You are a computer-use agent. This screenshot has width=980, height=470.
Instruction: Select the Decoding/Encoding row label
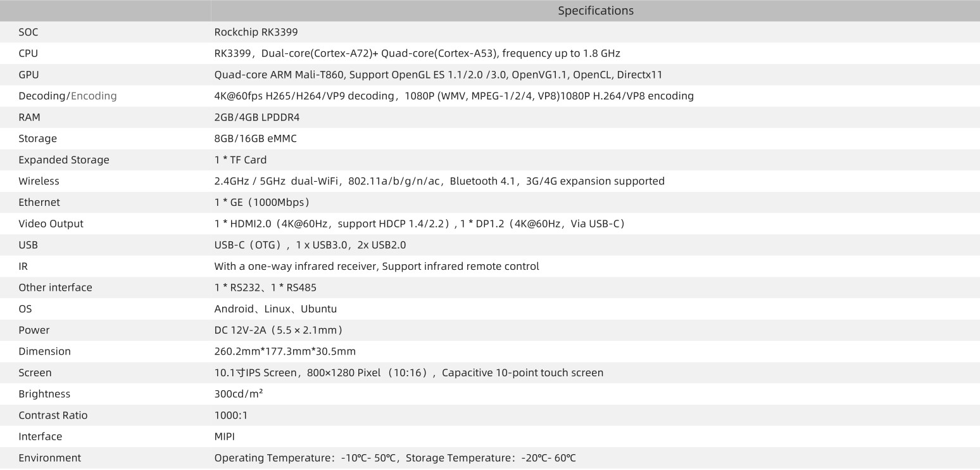click(x=68, y=96)
